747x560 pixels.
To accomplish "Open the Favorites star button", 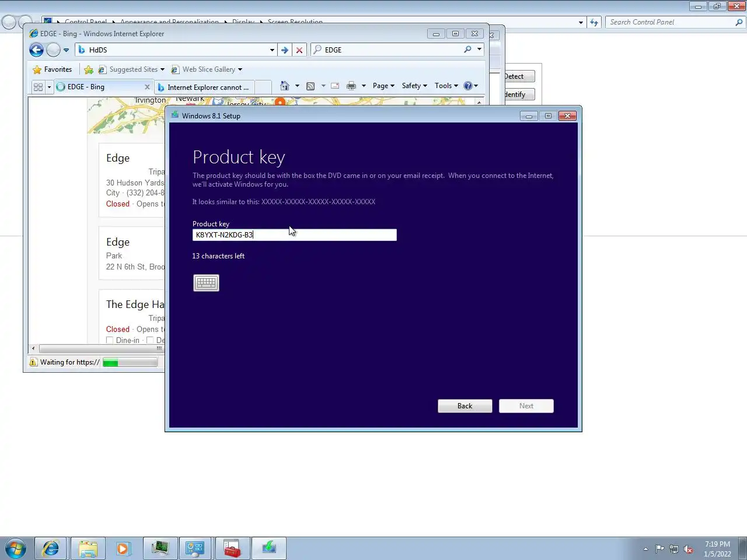I will point(53,69).
